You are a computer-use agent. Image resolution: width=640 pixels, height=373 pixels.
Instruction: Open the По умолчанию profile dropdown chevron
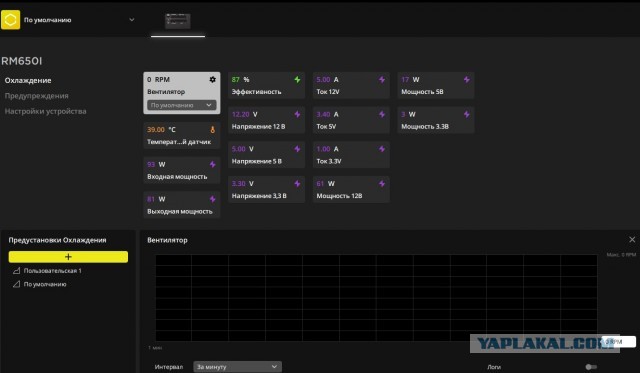click(x=131, y=20)
